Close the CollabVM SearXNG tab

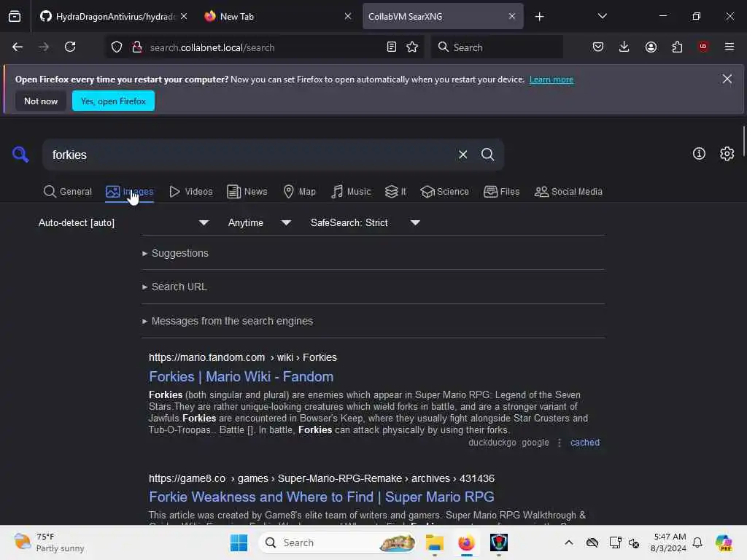tap(511, 16)
